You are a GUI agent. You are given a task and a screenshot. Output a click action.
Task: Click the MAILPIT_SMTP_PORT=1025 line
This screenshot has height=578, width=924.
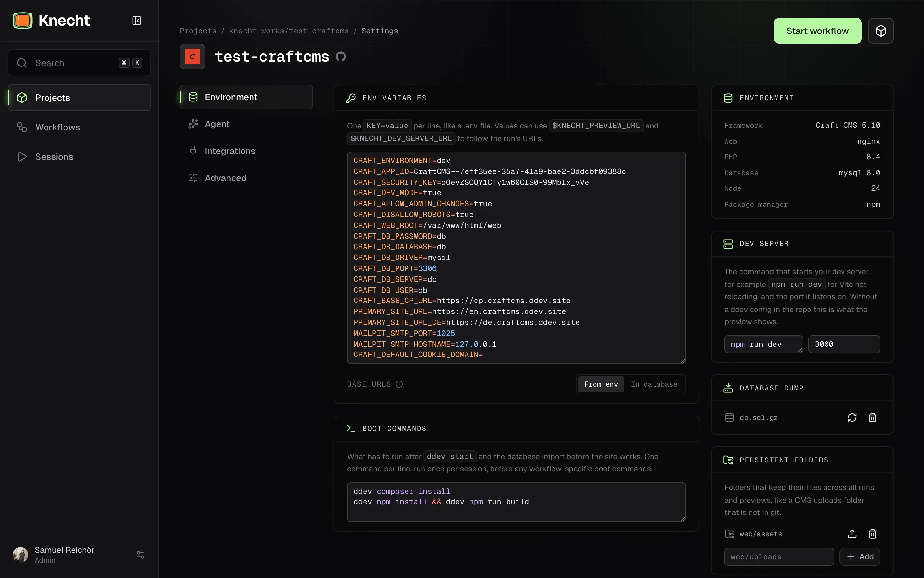(404, 333)
